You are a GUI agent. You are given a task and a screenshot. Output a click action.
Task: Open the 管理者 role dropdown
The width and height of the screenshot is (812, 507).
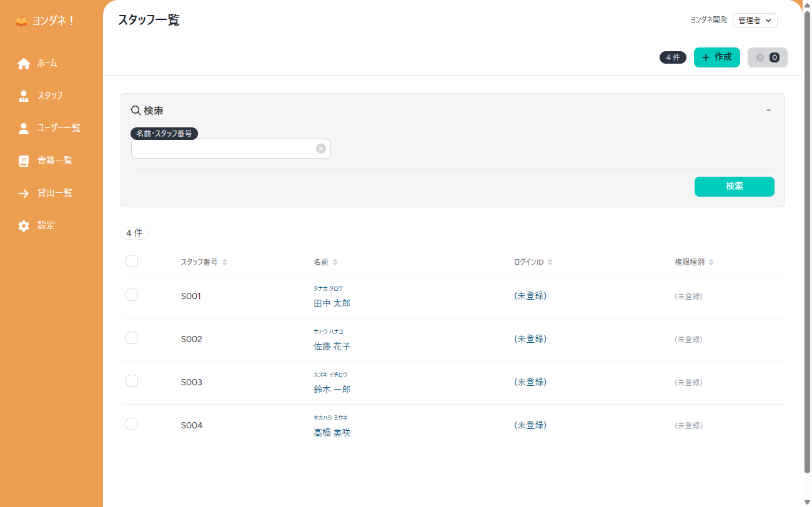coord(755,21)
